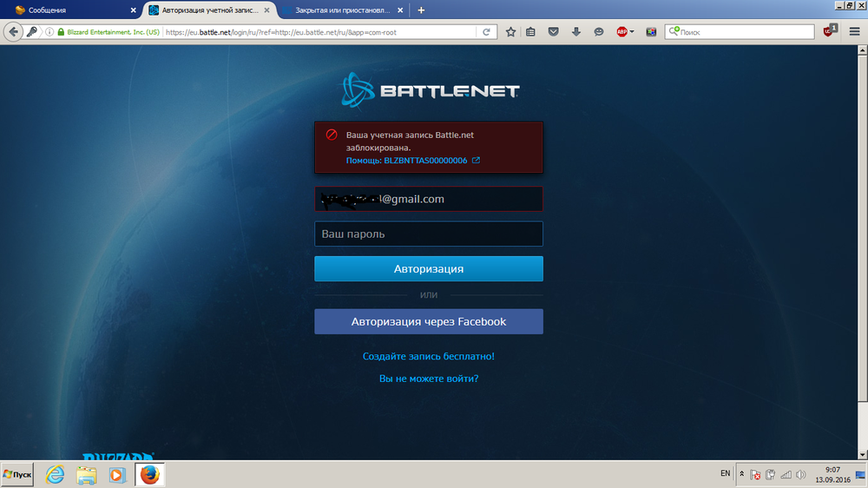Click the external link icon after help code

[x=476, y=160]
